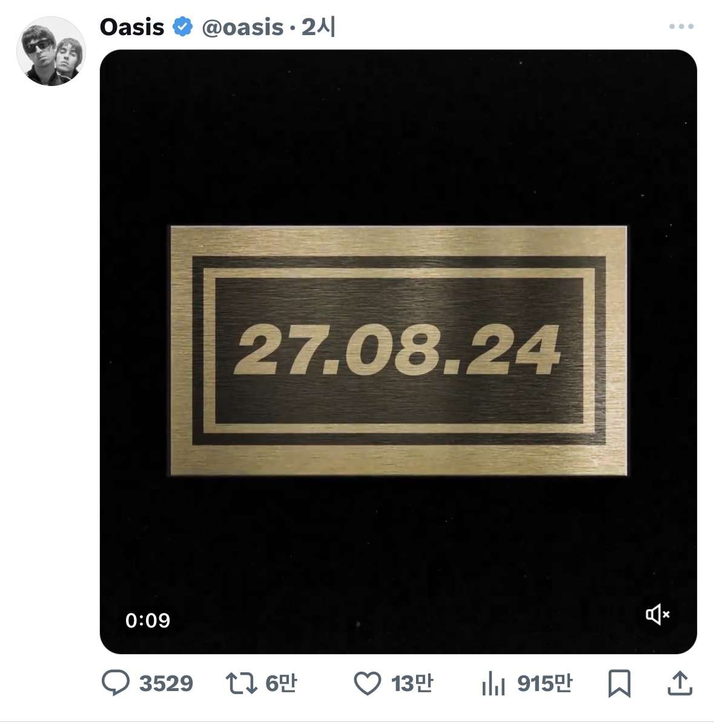The image size is (714, 728).
Task: Like the post with the heart icon
Action: [x=367, y=684]
